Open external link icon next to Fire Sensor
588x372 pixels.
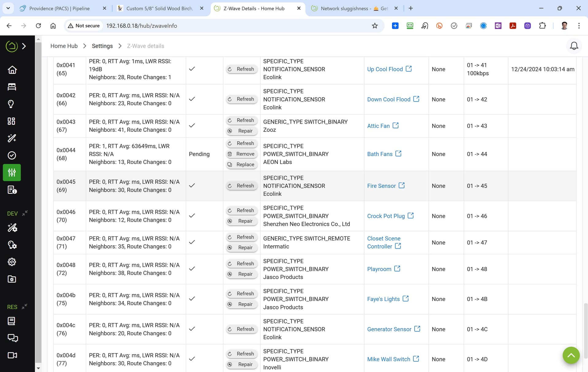(402, 185)
